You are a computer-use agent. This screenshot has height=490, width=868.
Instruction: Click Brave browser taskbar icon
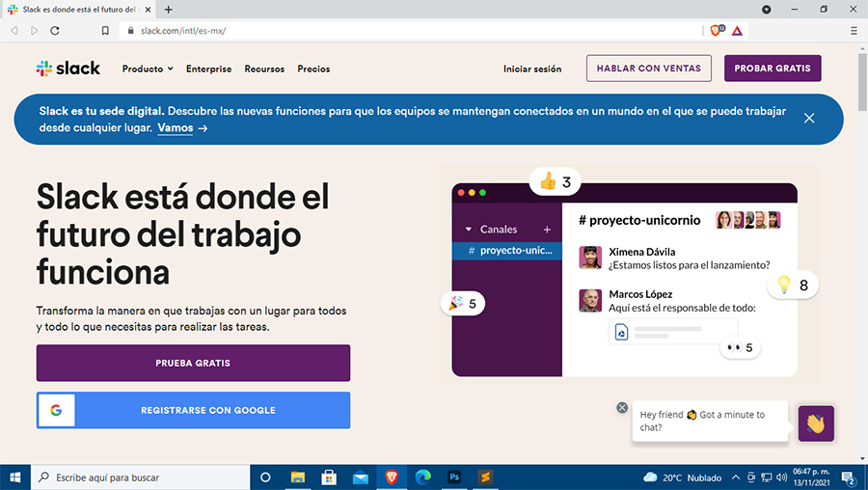pyautogui.click(x=392, y=477)
